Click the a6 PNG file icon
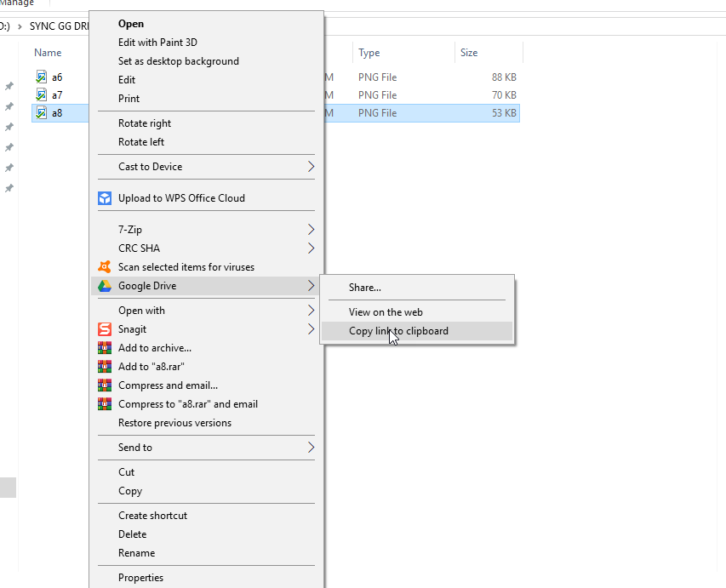 click(x=42, y=77)
